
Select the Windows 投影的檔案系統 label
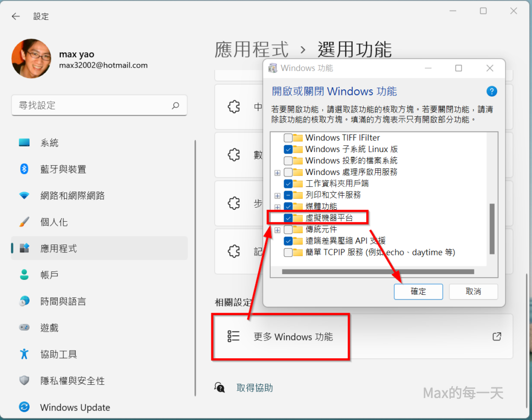click(351, 160)
